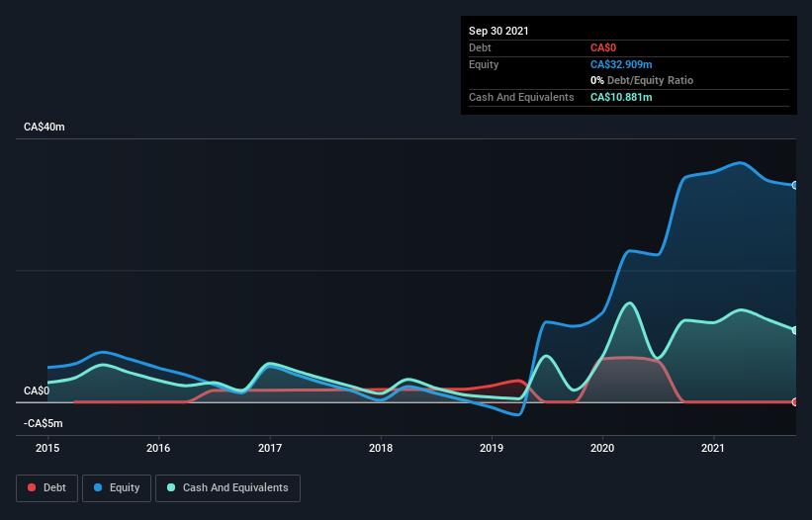Toggle the Equity legend button

117,488
